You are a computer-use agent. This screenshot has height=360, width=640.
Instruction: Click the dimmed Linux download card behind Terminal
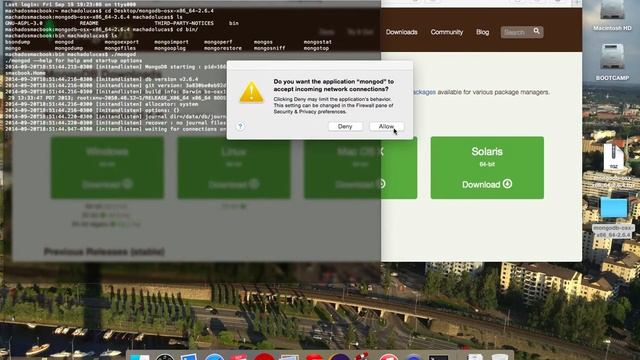click(x=234, y=168)
